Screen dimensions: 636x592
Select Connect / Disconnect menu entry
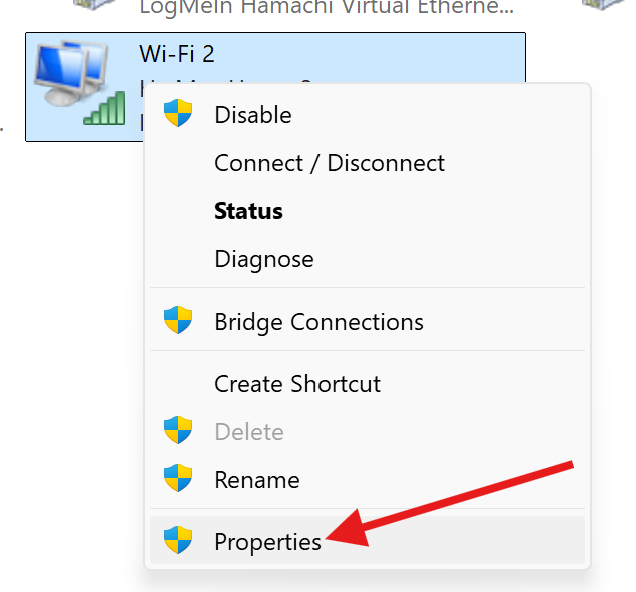pos(329,163)
